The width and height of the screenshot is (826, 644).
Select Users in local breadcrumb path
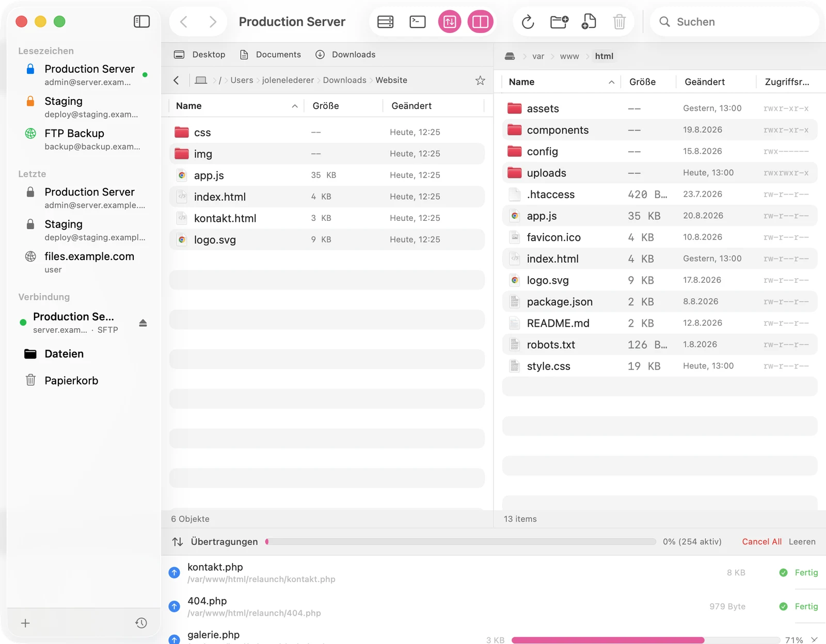point(242,80)
